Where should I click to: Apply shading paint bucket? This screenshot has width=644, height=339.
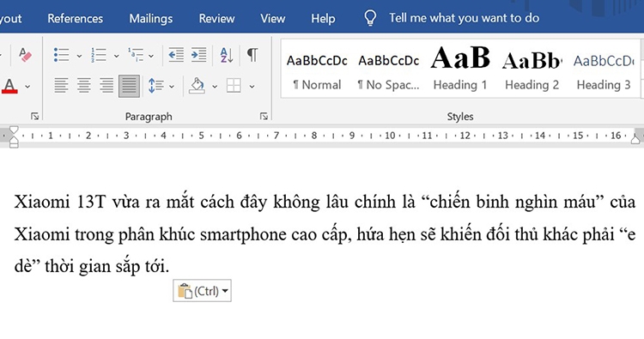click(x=197, y=86)
